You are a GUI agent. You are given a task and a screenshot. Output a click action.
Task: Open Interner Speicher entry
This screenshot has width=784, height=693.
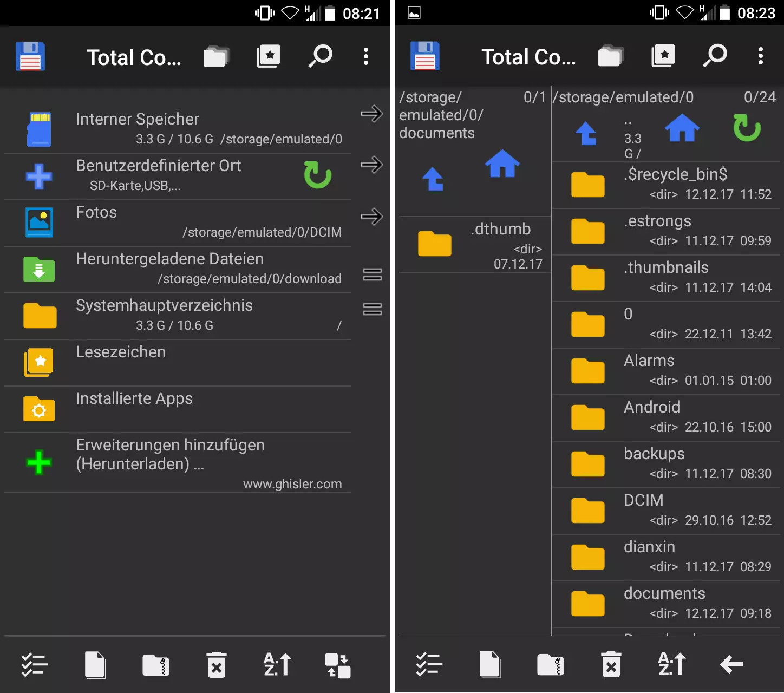click(x=178, y=130)
